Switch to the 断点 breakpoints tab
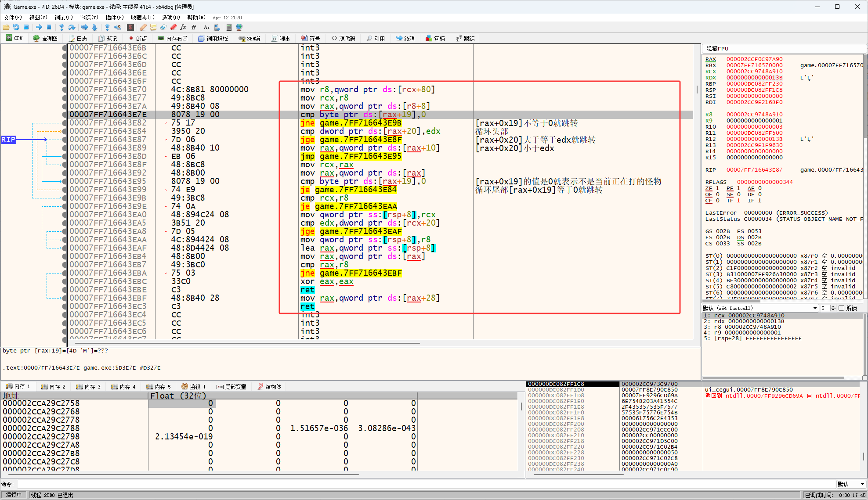The width and height of the screenshot is (868, 500). click(138, 39)
